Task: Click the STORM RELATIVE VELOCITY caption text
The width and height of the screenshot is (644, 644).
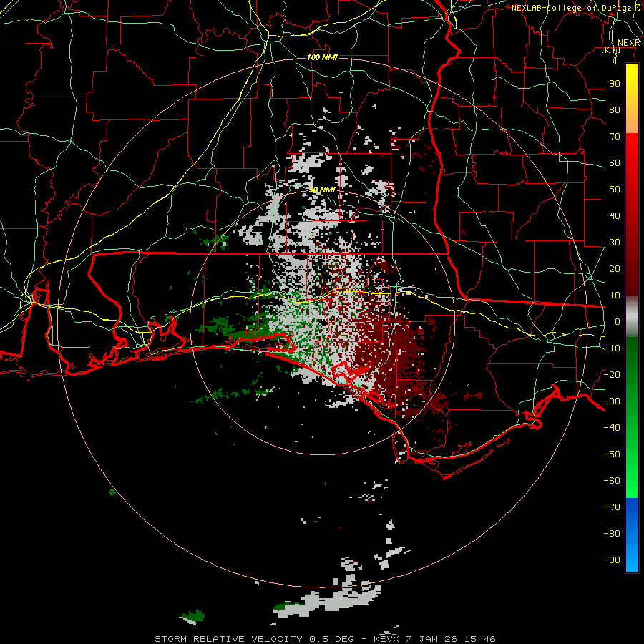Action: coord(228,639)
